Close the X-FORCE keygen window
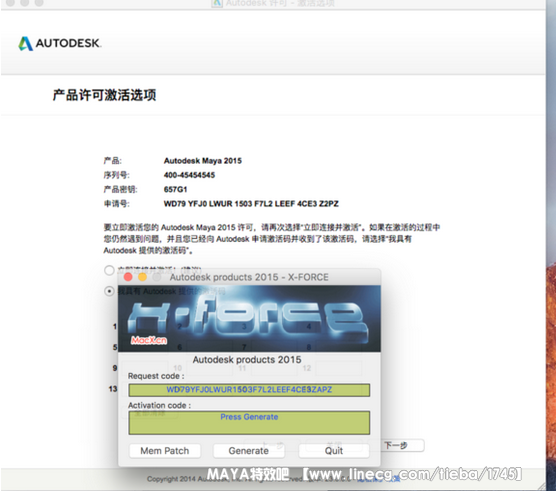The width and height of the screenshot is (556, 491). pos(128,277)
